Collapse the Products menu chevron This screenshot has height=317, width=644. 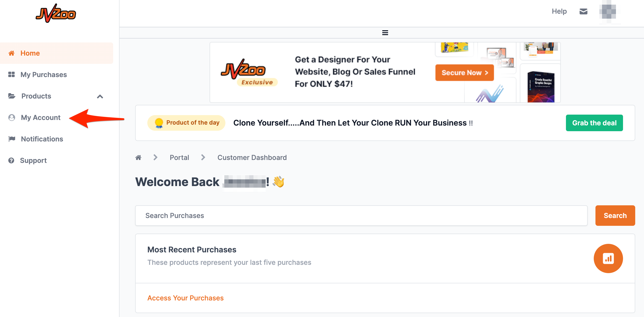click(x=100, y=97)
